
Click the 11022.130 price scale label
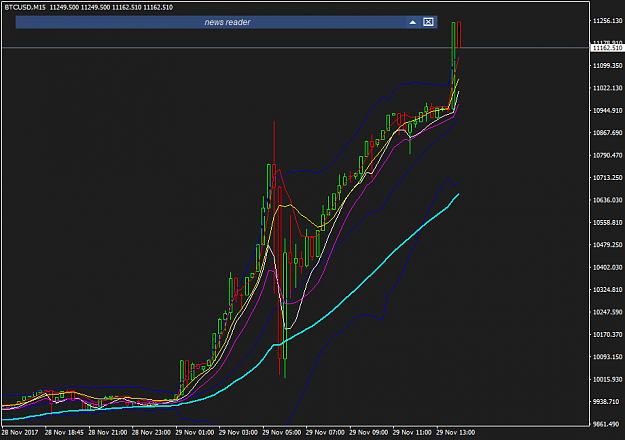tap(607, 88)
